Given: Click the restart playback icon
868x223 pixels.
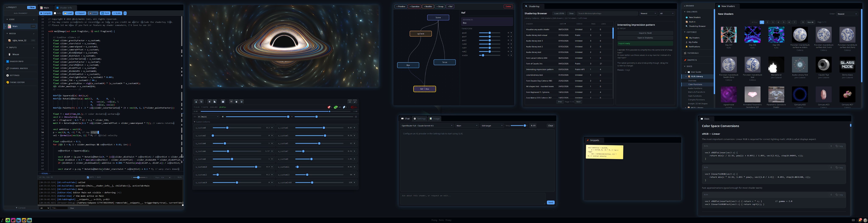Looking at the screenshot, I should [202, 102].
